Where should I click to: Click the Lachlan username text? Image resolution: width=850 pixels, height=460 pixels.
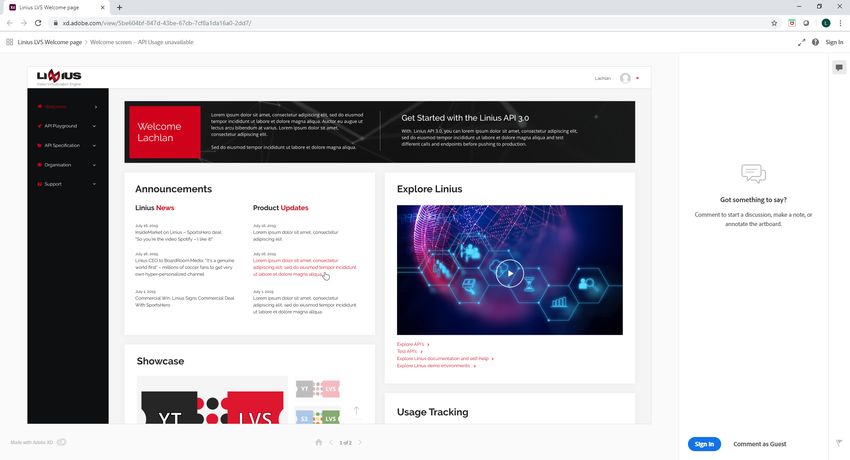click(602, 78)
